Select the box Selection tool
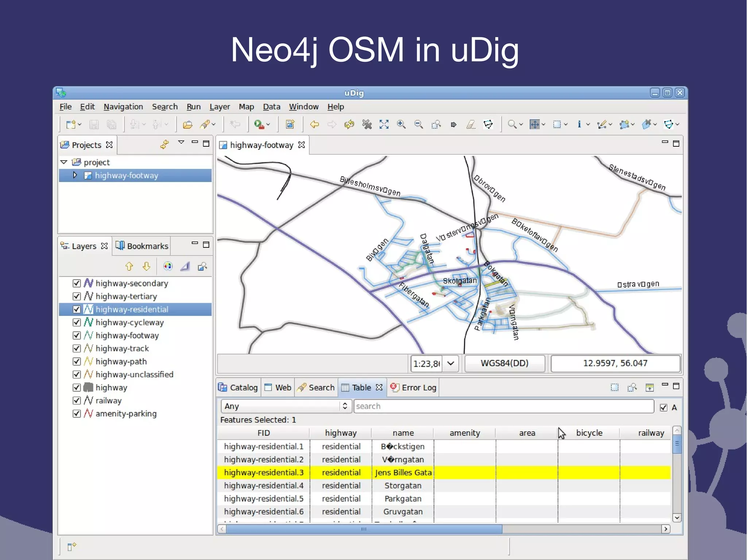This screenshot has height=560, width=747. pos(557,124)
